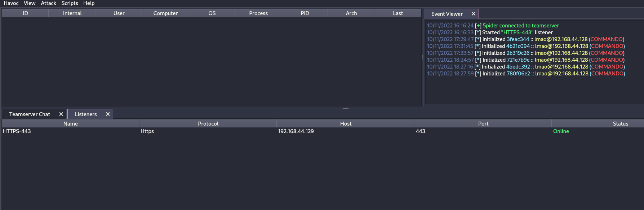Switch to the Teamserver Chat tab
Image resolution: width=644 pixels, height=210 pixels.
click(x=30, y=114)
